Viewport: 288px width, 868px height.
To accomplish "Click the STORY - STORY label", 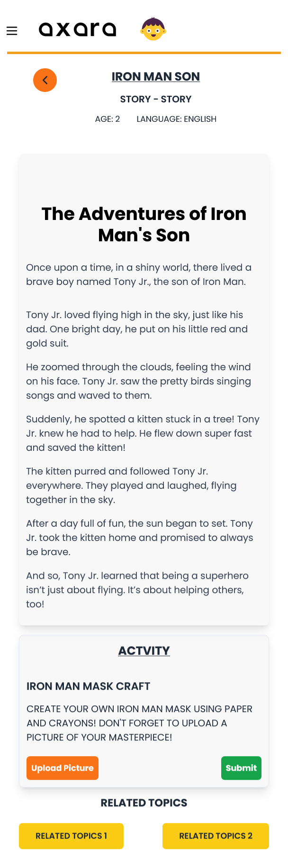I will click(155, 99).
